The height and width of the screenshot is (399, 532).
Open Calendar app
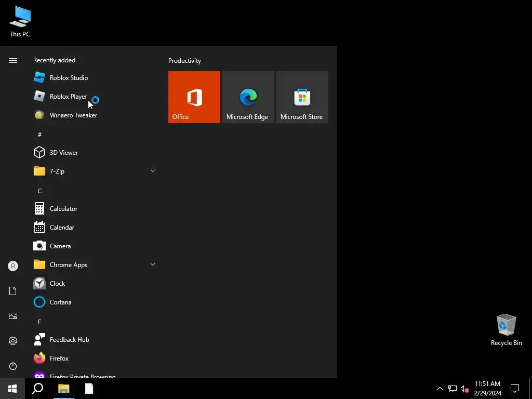click(95, 228)
